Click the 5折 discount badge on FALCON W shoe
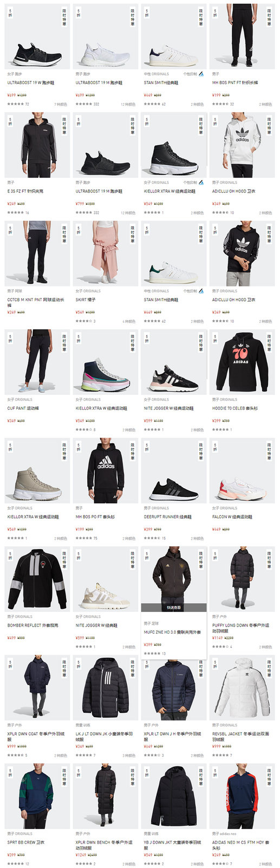 [x=215, y=447]
